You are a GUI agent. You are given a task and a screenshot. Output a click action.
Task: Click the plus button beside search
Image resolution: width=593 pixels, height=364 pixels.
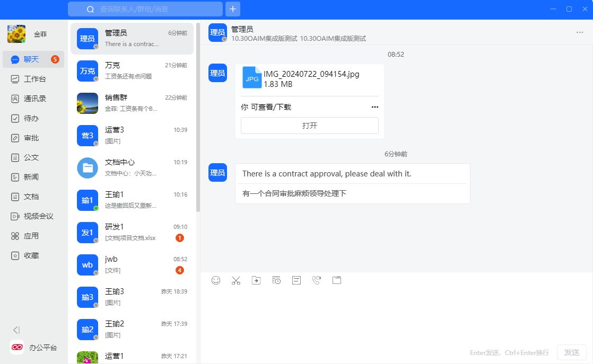[233, 9]
